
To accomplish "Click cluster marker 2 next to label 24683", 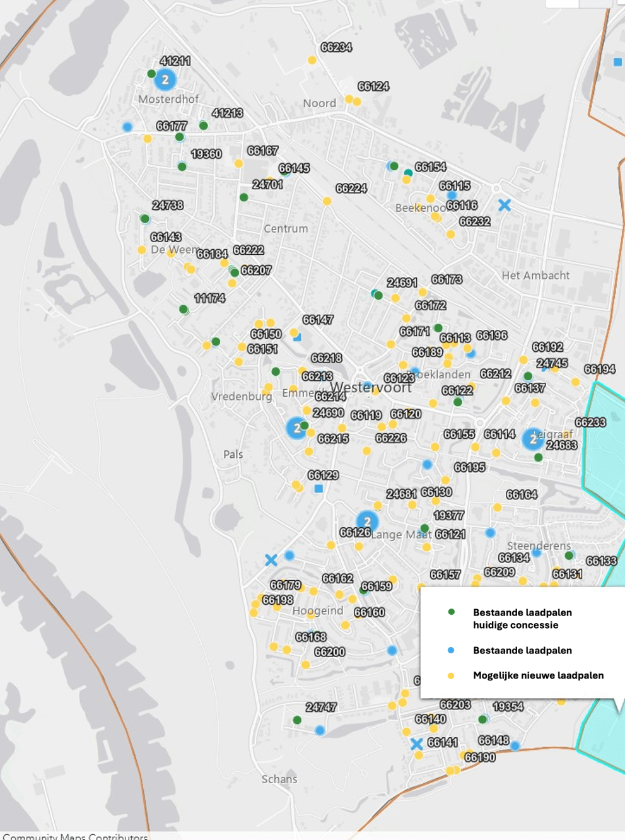I will [534, 439].
